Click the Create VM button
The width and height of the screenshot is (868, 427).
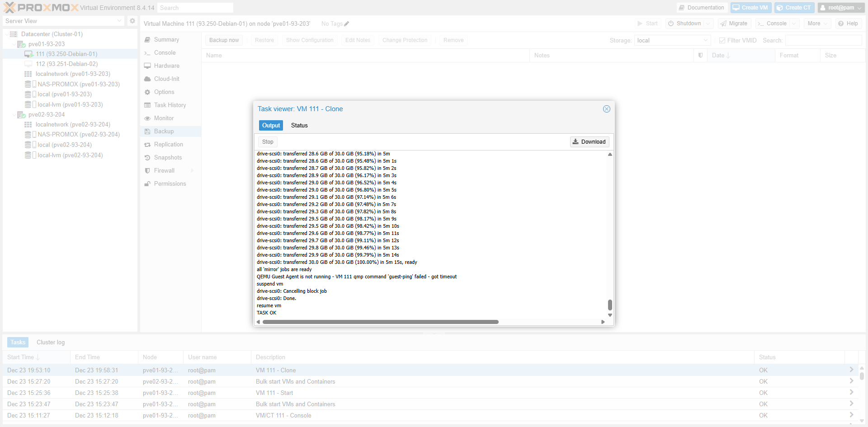(x=750, y=8)
